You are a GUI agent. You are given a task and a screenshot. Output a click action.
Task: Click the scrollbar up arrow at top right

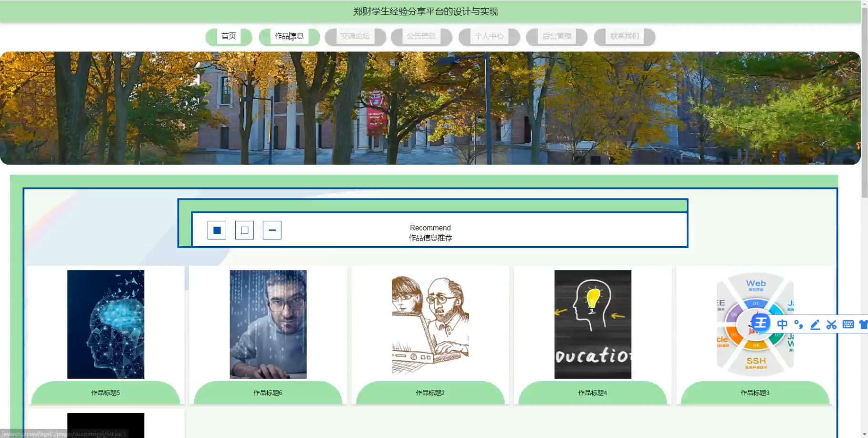pos(864,3)
